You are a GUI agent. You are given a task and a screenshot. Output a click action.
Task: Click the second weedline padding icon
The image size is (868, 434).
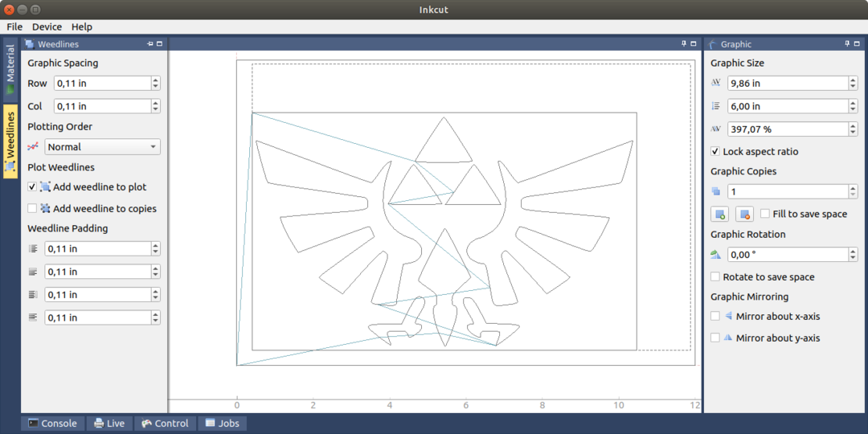[33, 272]
